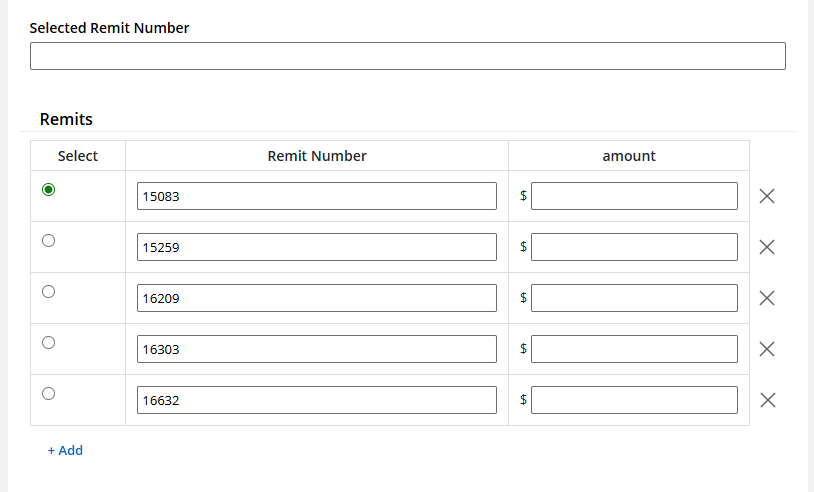Delete the remit row numbered 15083
The height and width of the screenshot is (492, 814).
tap(767, 196)
